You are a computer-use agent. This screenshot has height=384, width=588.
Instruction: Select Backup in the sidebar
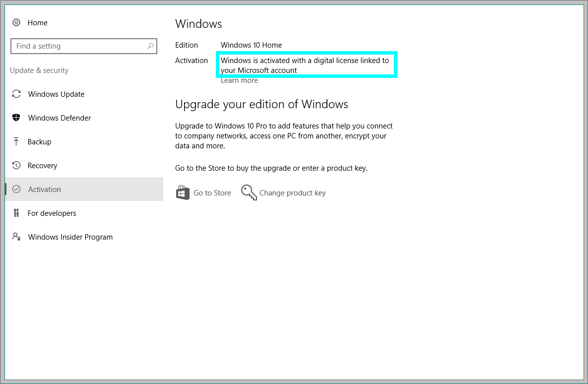84,141
